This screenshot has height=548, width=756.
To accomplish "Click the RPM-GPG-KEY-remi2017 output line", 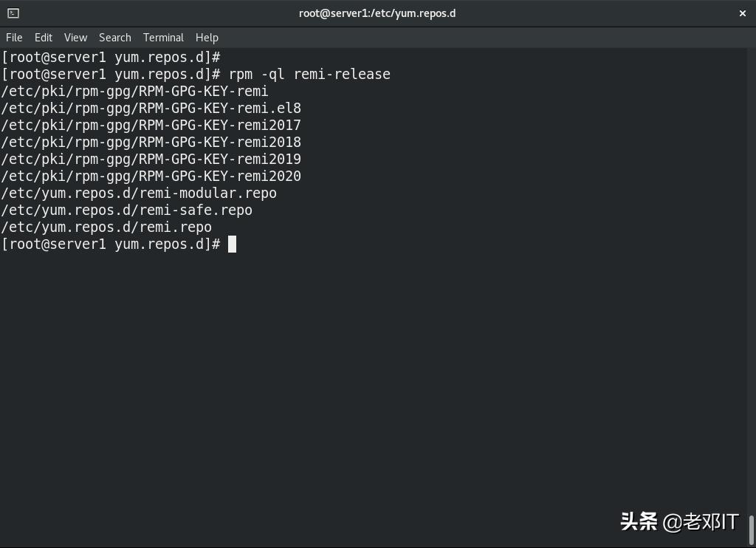I will coord(151,125).
